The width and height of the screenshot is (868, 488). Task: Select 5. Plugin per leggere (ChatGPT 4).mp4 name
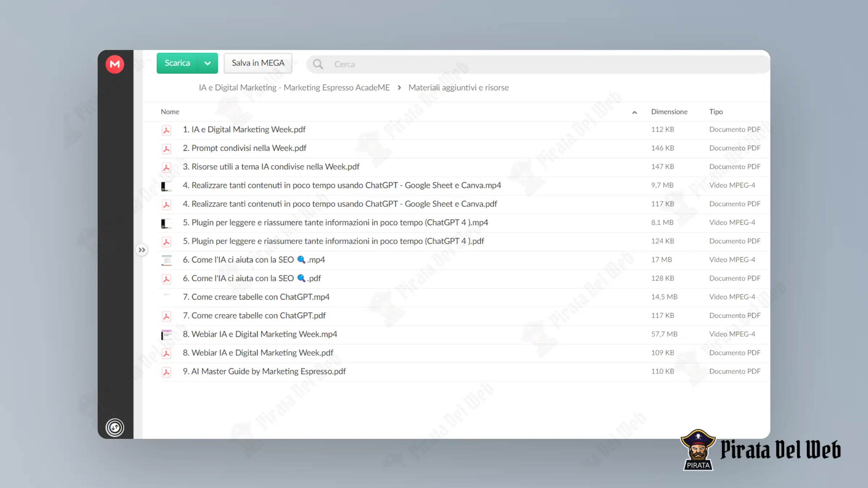point(335,222)
